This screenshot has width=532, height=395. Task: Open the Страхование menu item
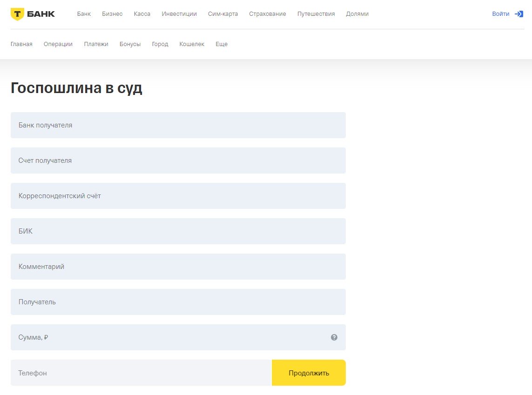(x=267, y=14)
